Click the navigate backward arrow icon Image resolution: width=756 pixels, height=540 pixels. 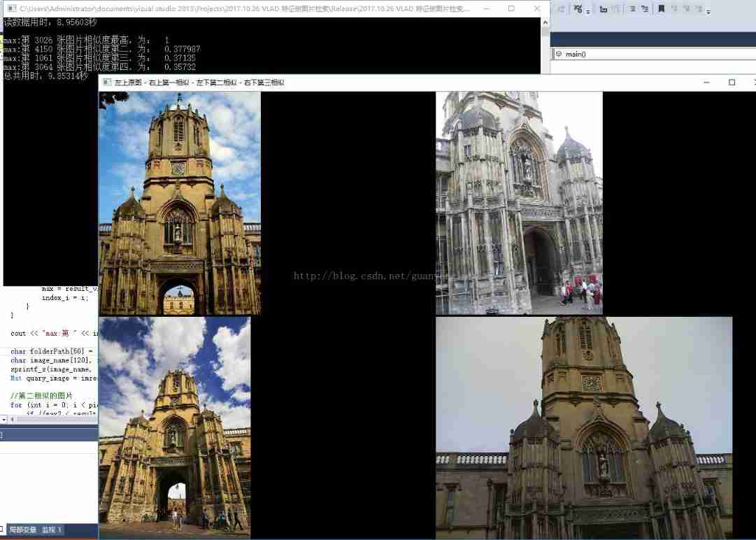(x=560, y=10)
